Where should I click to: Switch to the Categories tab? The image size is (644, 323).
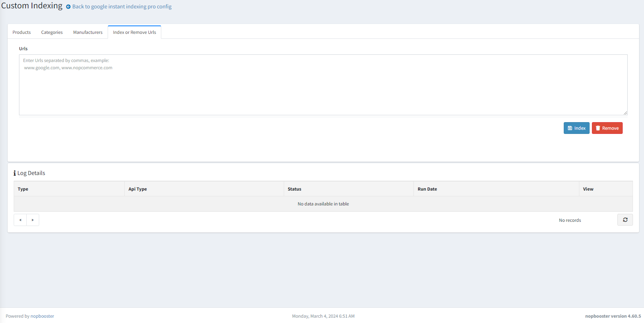pyautogui.click(x=52, y=32)
